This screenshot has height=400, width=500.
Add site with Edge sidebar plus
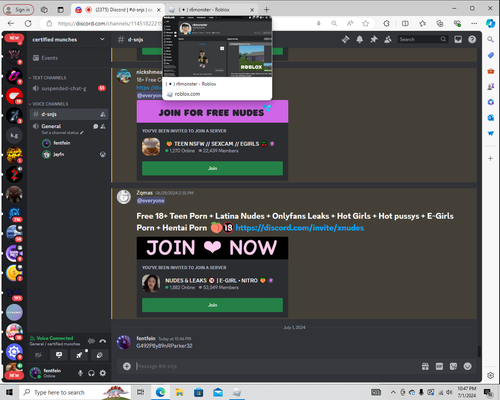[x=490, y=158]
